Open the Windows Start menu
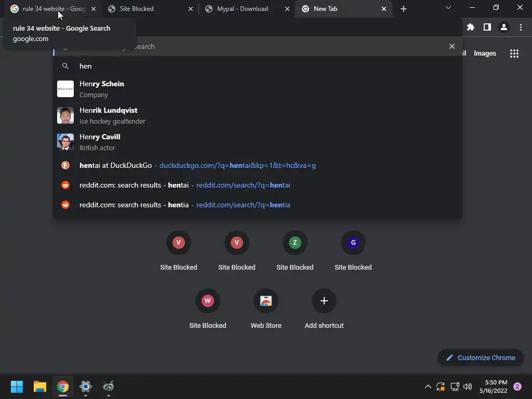This screenshot has width=532, height=399. tap(17, 387)
